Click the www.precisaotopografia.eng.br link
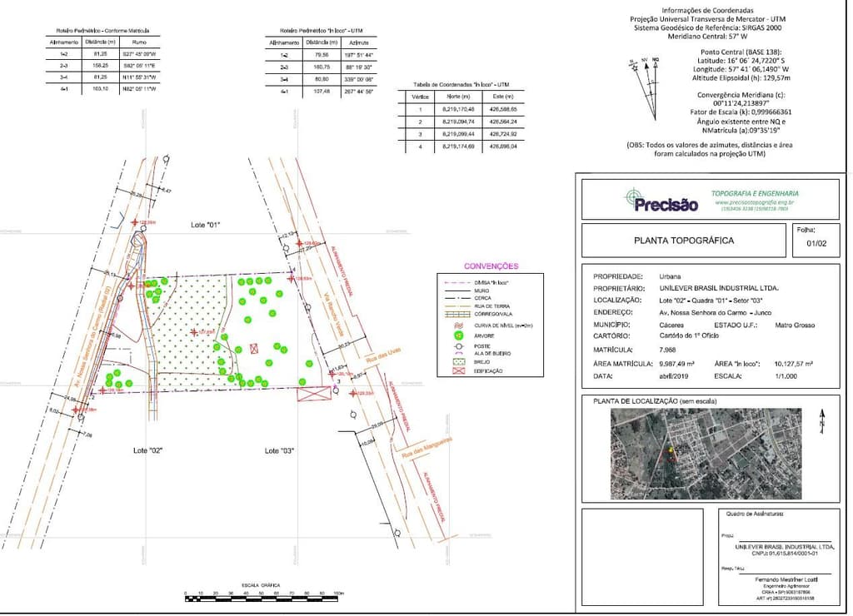Image resolution: width=853 pixels, height=616 pixels. point(755,202)
